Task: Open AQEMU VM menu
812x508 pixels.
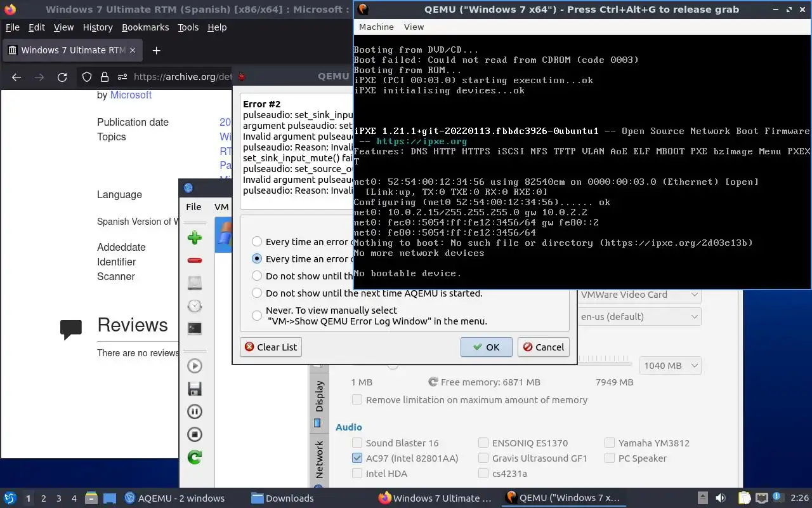Action: pos(221,206)
